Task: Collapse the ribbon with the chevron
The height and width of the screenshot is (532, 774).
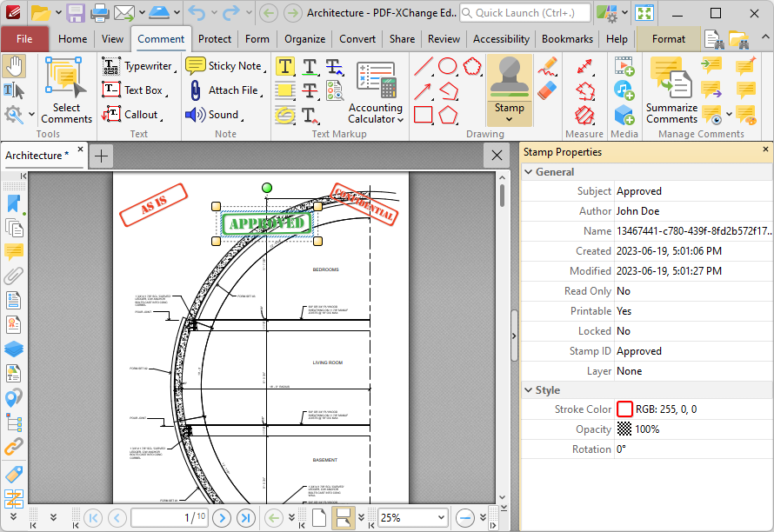Action: pos(764,37)
